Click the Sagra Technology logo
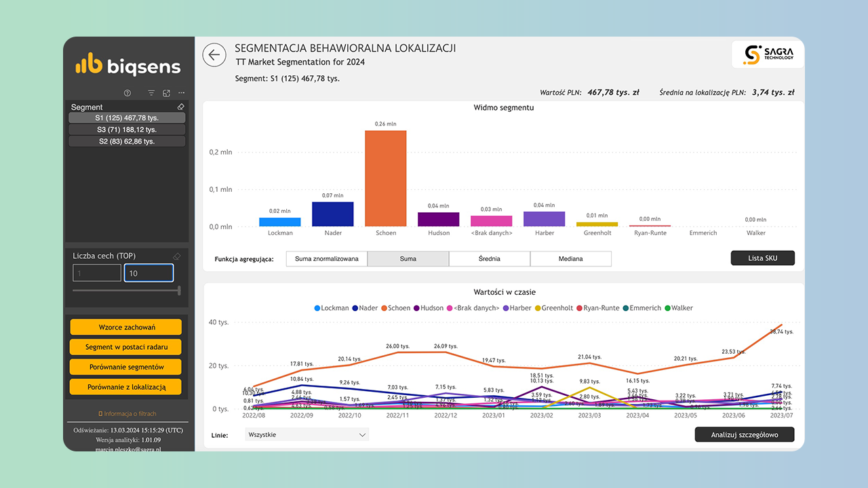868x488 pixels. 768,55
